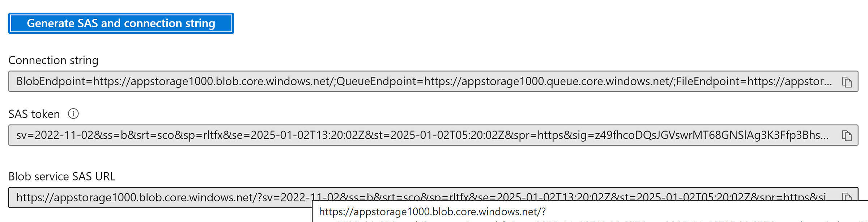Focus the Connection string text field

pos(433,81)
